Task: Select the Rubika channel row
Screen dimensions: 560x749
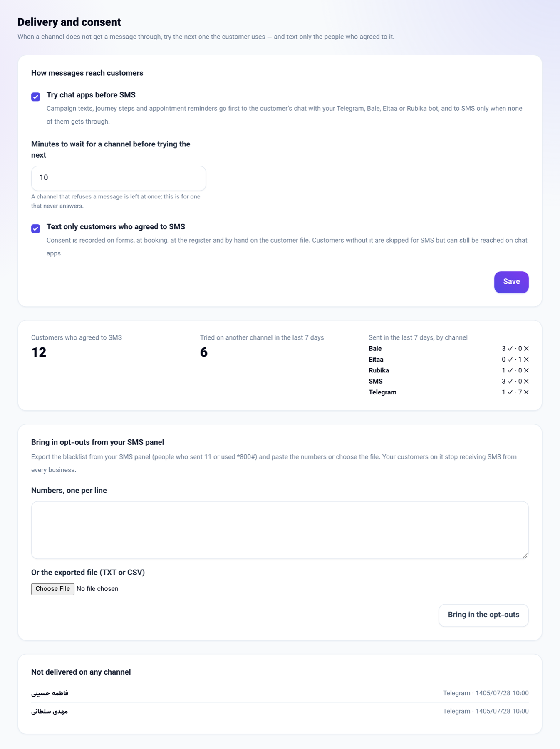Action: coord(448,370)
